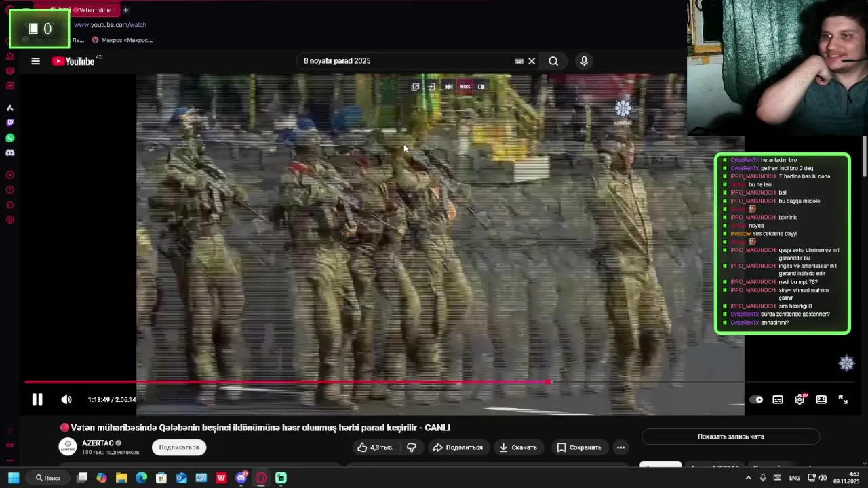Like the video, 4,3 тыс.
This screenshot has width=868, height=488.
pos(375,447)
